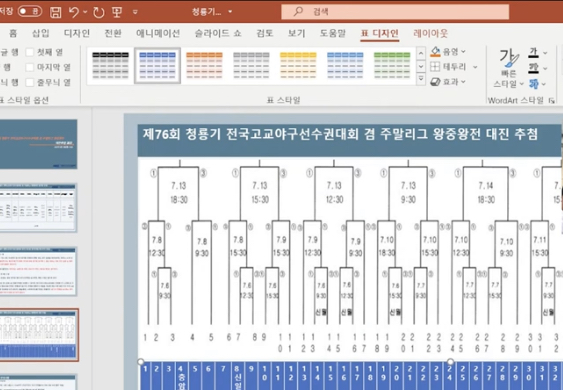The image size is (563, 390).
Task: Open the file name dropdown in the title bar
Action: pos(230,11)
